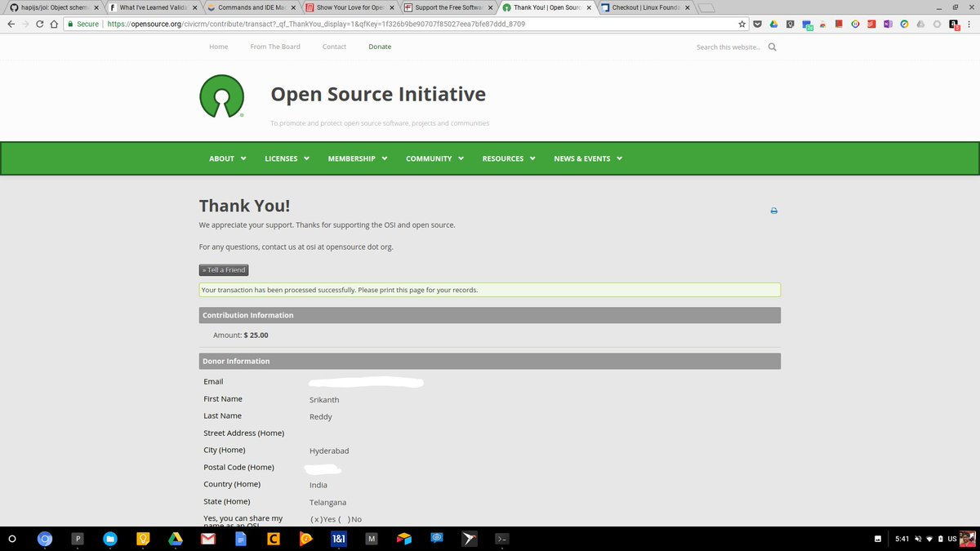Click the Hyderabad city value

(x=329, y=451)
